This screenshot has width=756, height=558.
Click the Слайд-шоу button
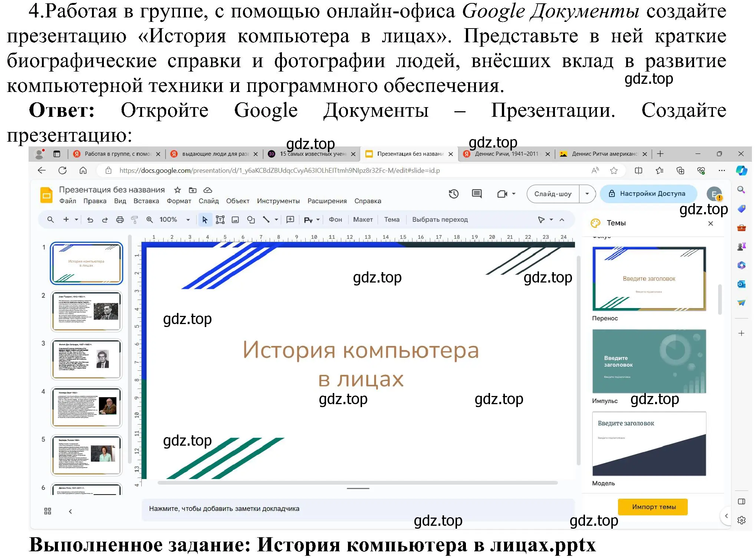[553, 194]
